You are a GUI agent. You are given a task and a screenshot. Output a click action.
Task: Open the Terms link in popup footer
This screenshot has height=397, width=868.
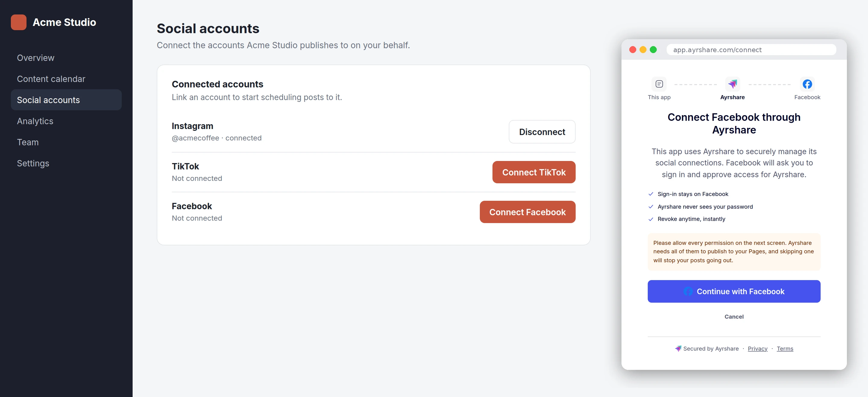785,348
